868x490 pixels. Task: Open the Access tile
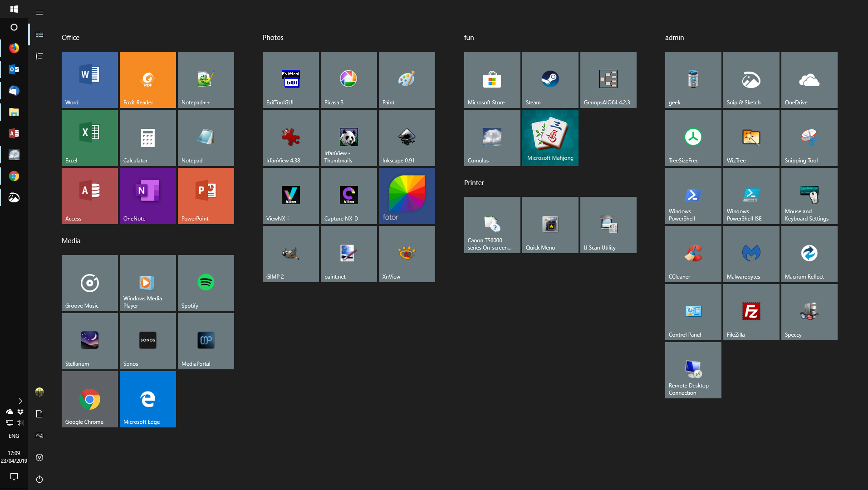[x=90, y=196]
